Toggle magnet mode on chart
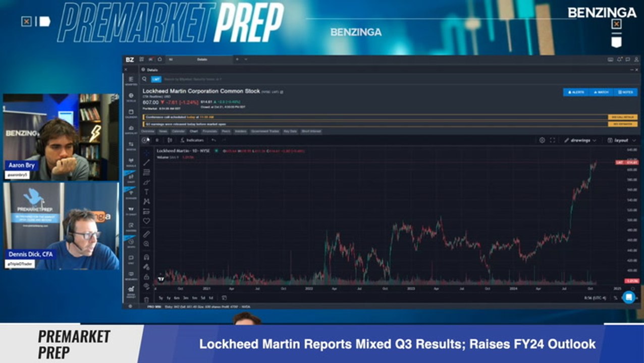Screen dimensions: 644x363 pyautogui.click(x=146, y=257)
